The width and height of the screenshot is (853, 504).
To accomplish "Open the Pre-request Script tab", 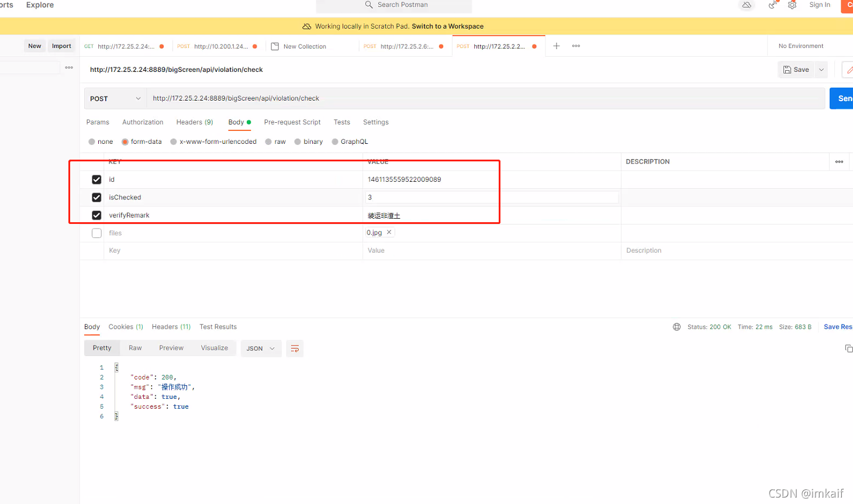I will click(292, 122).
